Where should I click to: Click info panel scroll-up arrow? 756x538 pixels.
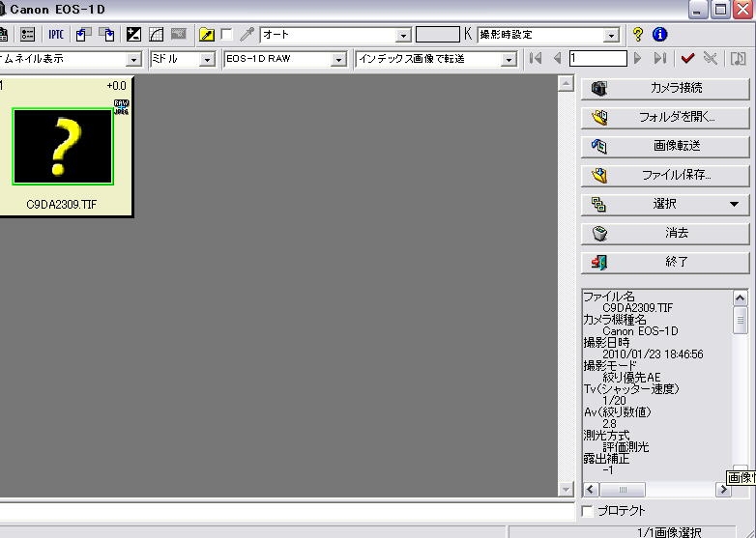pos(741,297)
